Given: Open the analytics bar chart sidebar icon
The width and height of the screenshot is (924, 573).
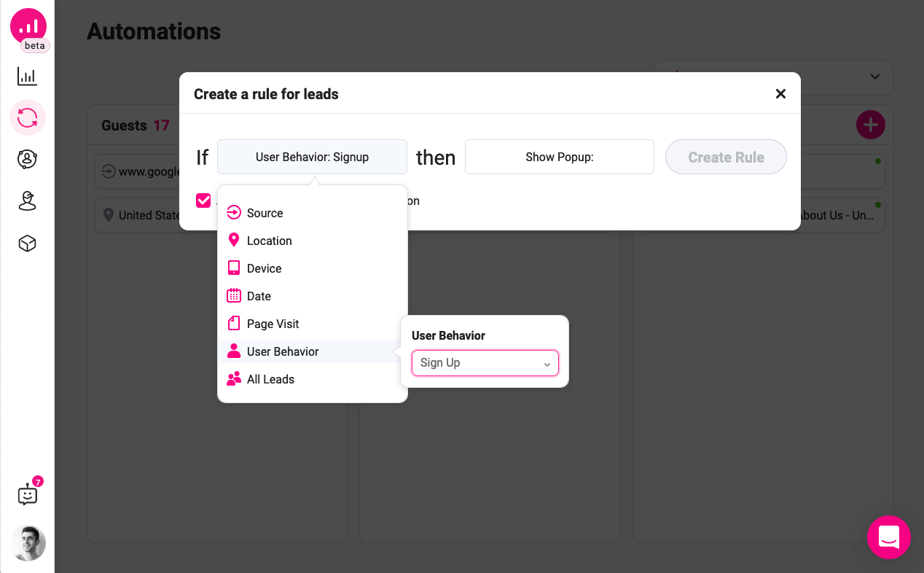Looking at the screenshot, I should [28, 77].
